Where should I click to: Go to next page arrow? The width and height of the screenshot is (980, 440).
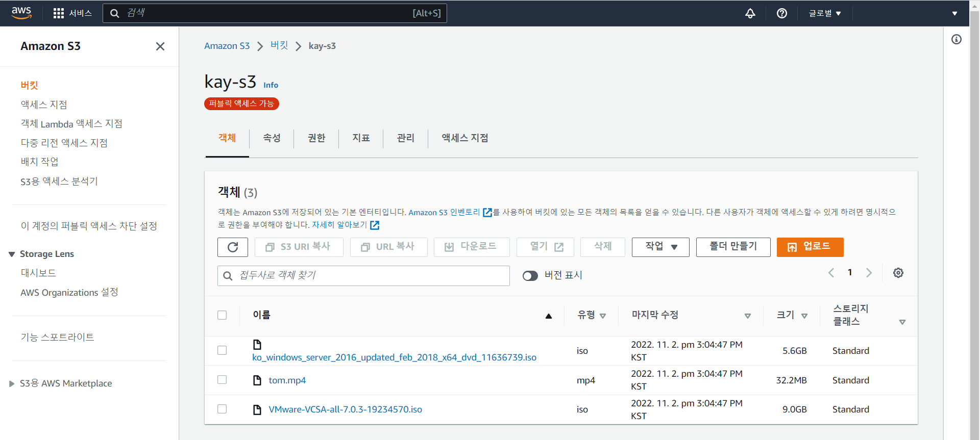869,273
